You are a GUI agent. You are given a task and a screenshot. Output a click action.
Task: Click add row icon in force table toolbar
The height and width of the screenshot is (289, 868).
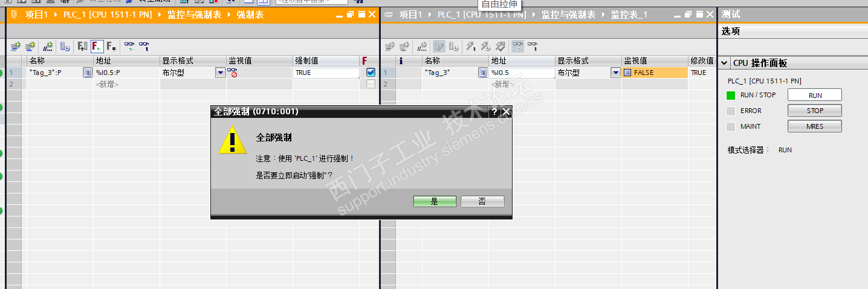coord(30,45)
